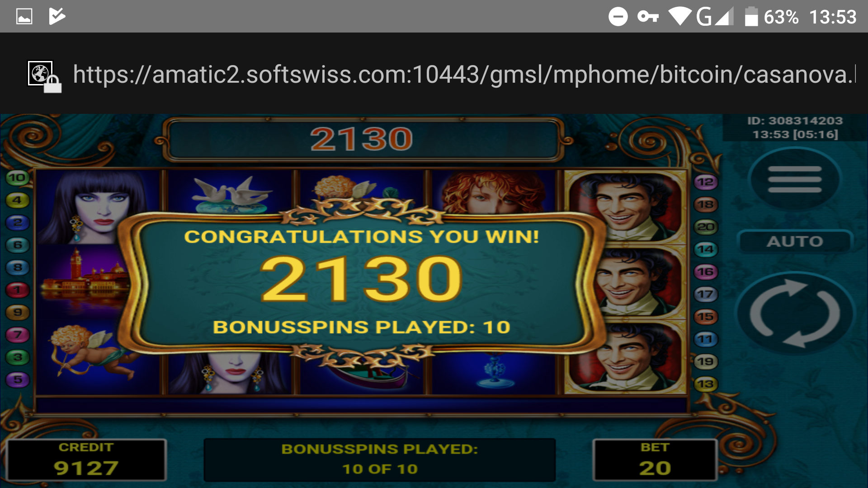868x488 pixels.
Task: Open the BET 20 panel
Action: pyautogui.click(x=655, y=460)
